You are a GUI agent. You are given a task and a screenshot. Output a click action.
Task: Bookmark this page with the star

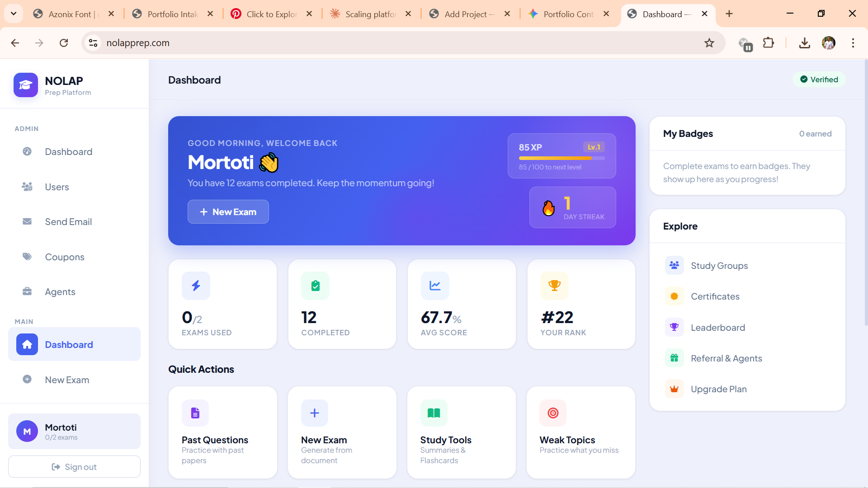tap(709, 43)
